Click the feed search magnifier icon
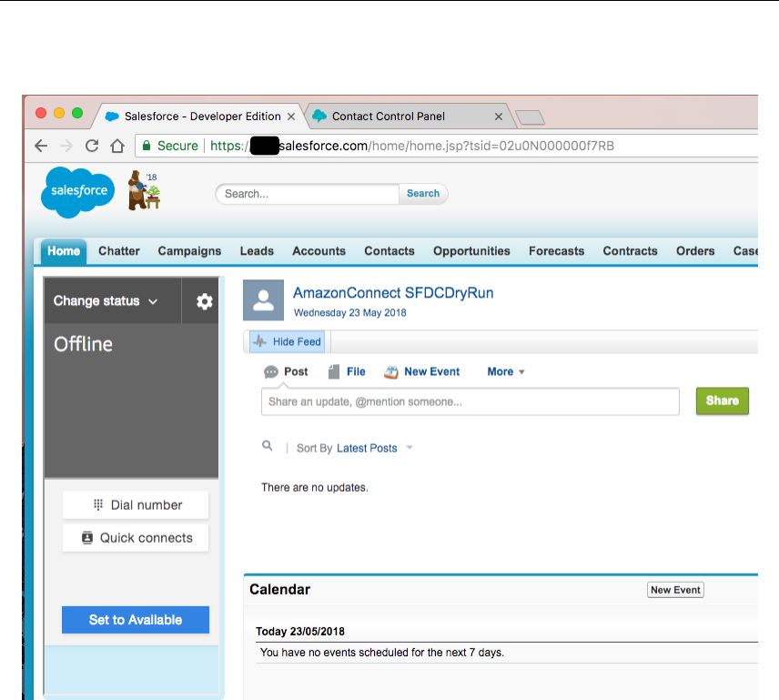The width and height of the screenshot is (779, 700). pos(268,446)
